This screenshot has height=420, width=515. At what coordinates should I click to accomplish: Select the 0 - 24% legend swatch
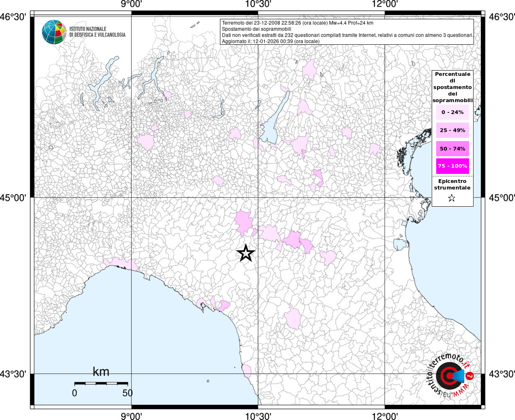[453, 112]
